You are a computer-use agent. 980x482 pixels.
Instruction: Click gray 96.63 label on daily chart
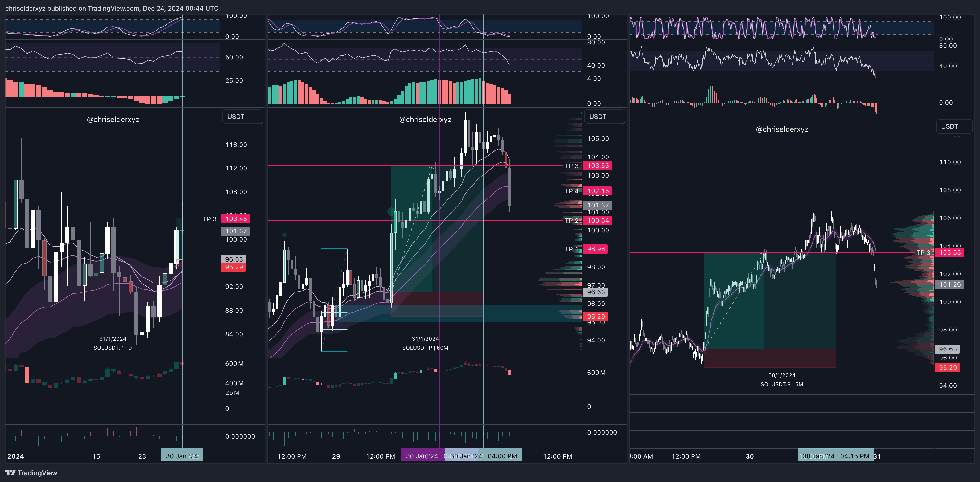(x=234, y=259)
